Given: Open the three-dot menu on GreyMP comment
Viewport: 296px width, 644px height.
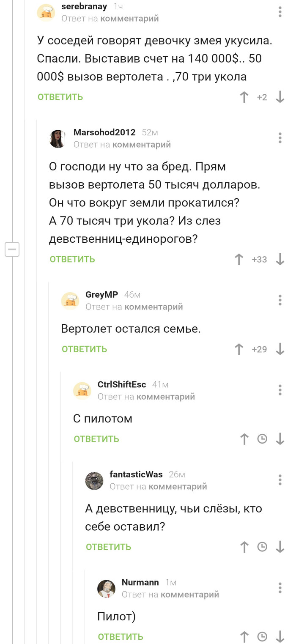Looking at the screenshot, I should 280,301.
